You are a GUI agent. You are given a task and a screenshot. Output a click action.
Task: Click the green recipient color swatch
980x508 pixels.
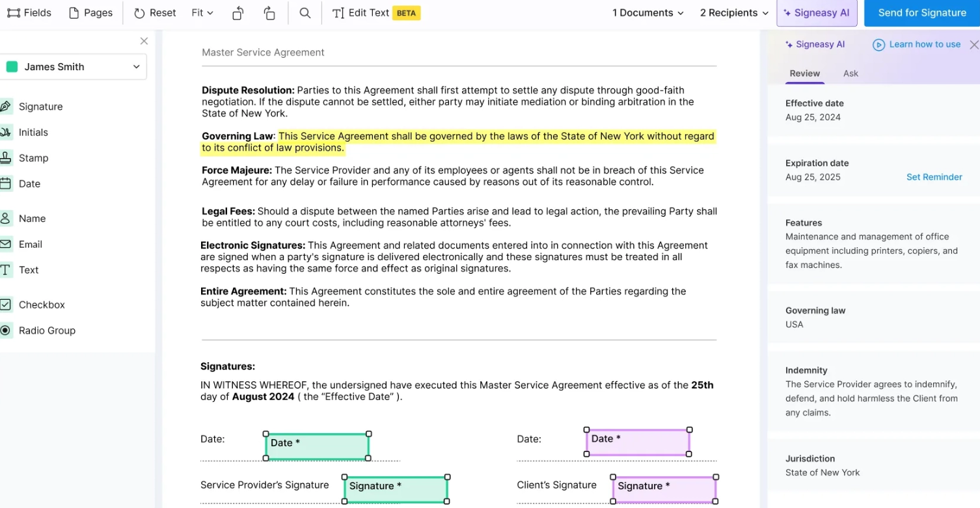coord(14,66)
